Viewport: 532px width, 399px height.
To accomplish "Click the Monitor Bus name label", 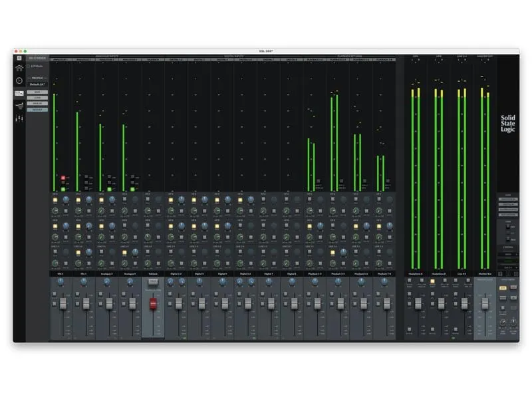I will 485,274.
